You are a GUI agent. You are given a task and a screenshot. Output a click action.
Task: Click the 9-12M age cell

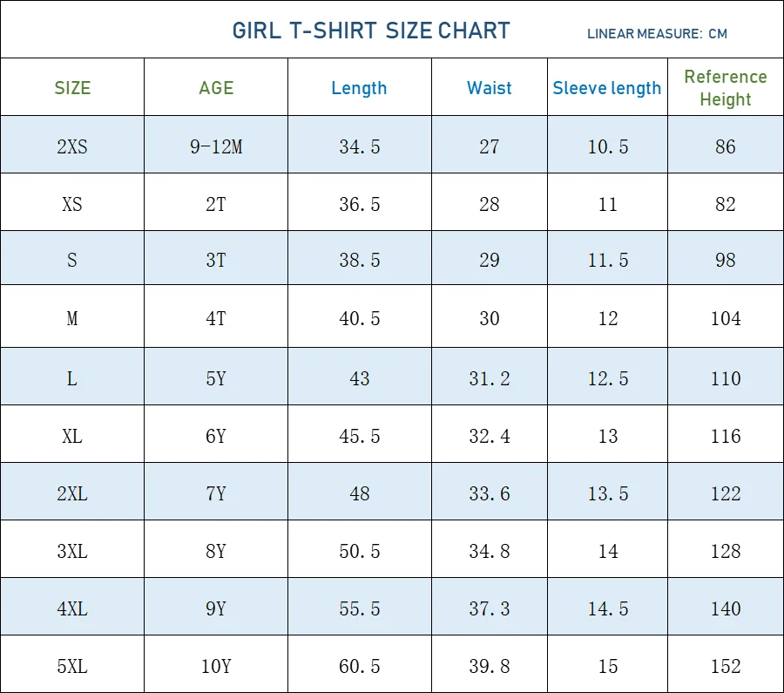coord(216,146)
